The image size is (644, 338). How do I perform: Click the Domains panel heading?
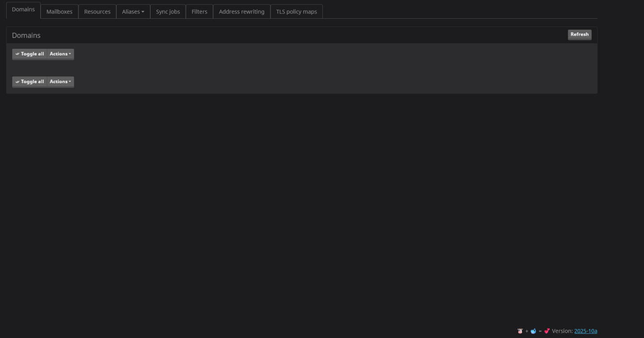(x=26, y=35)
